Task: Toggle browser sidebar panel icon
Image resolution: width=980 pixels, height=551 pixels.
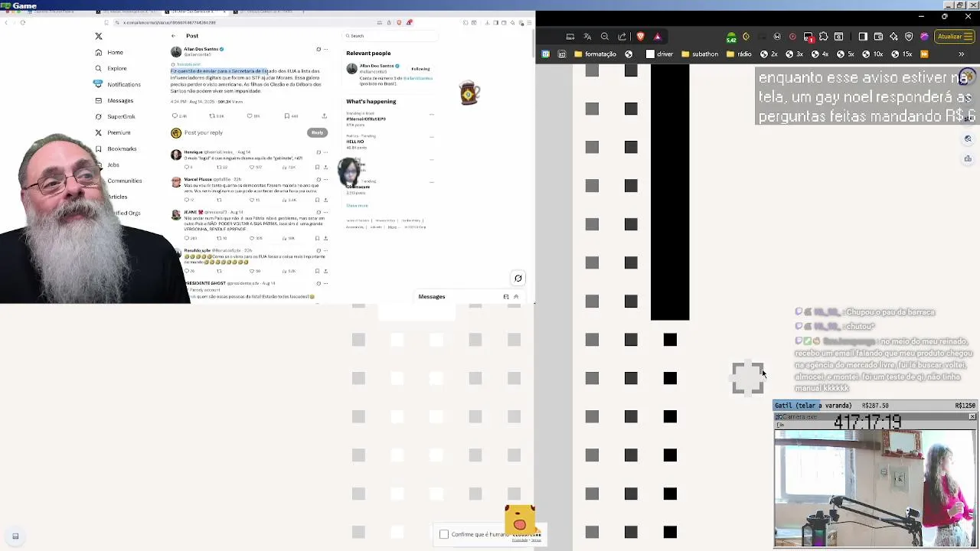Action: pyautogui.click(x=863, y=36)
